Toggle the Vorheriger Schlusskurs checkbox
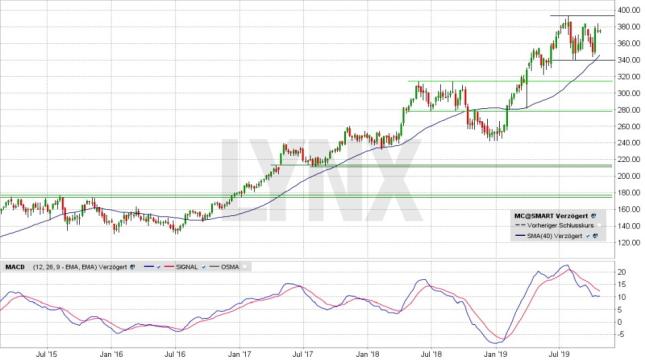 [599, 225]
